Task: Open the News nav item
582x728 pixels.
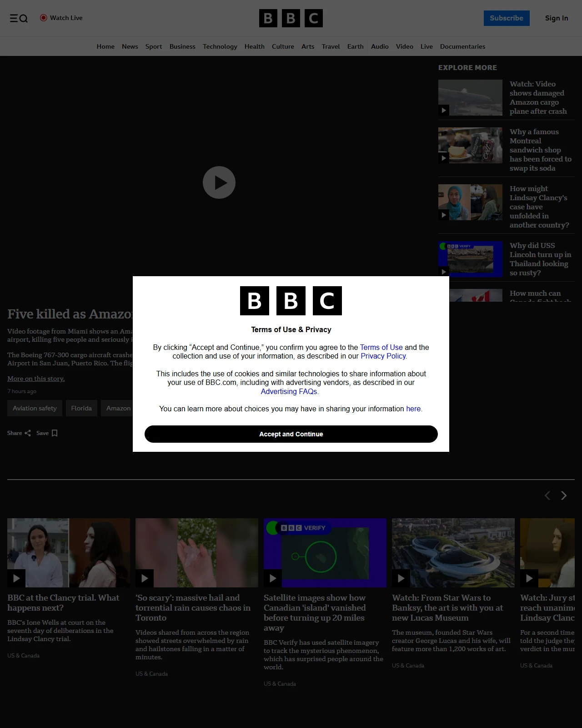Action: [x=130, y=46]
